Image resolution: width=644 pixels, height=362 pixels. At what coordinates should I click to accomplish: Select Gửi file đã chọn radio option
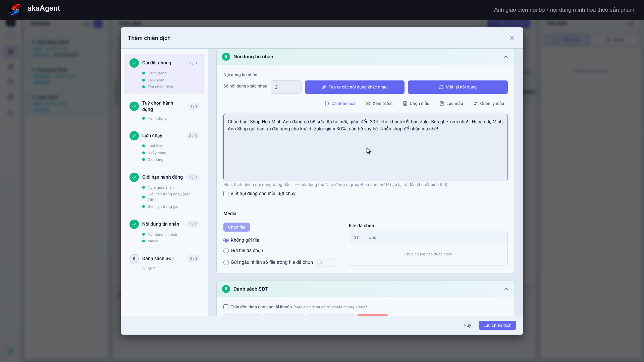226,251
